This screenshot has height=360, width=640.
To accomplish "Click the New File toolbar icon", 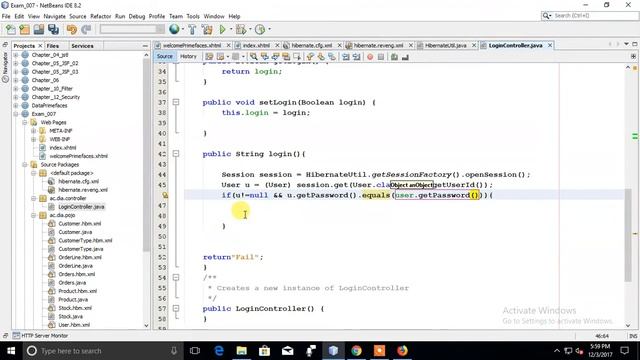I will click(11, 29).
